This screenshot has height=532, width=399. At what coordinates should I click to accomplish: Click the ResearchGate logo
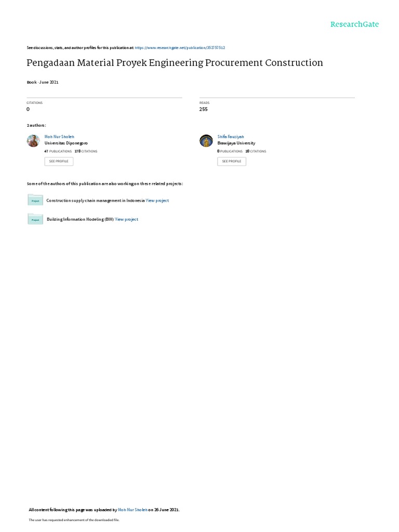pyautogui.click(x=354, y=24)
